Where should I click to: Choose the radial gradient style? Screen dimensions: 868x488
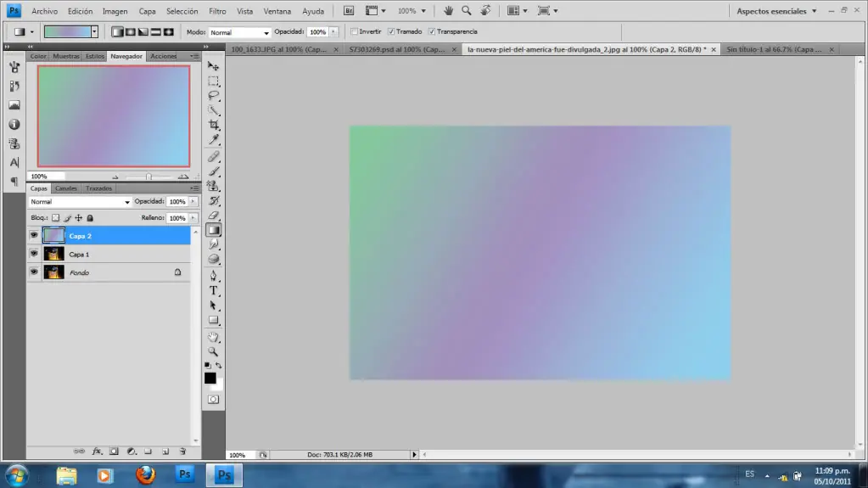(x=130, y=32)
